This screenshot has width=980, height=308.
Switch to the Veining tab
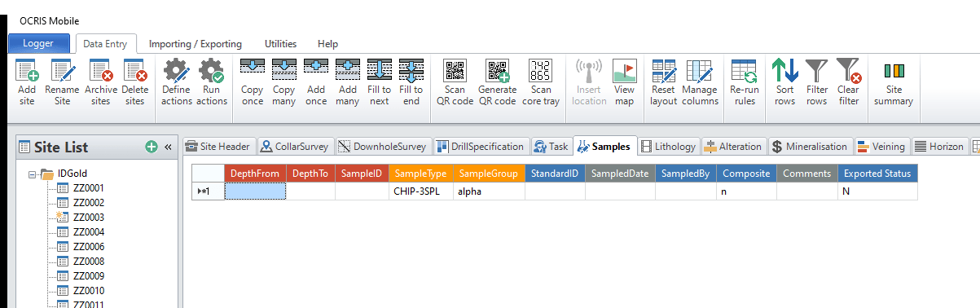coord(882,147)
